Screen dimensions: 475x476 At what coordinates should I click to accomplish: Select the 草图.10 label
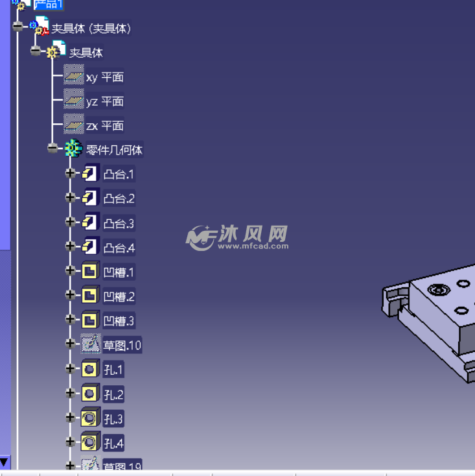(x=122, y=345)
